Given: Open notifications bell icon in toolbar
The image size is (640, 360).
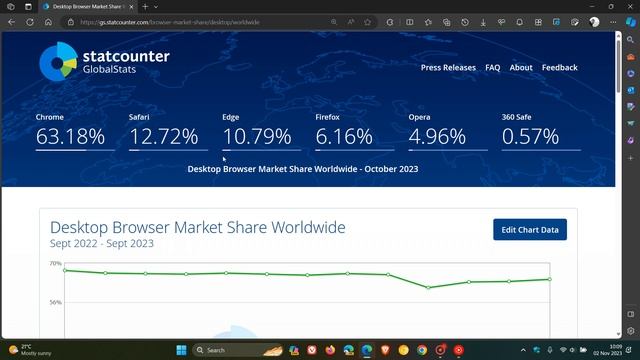Looking at the screenshot, I should tap(520, 22).
